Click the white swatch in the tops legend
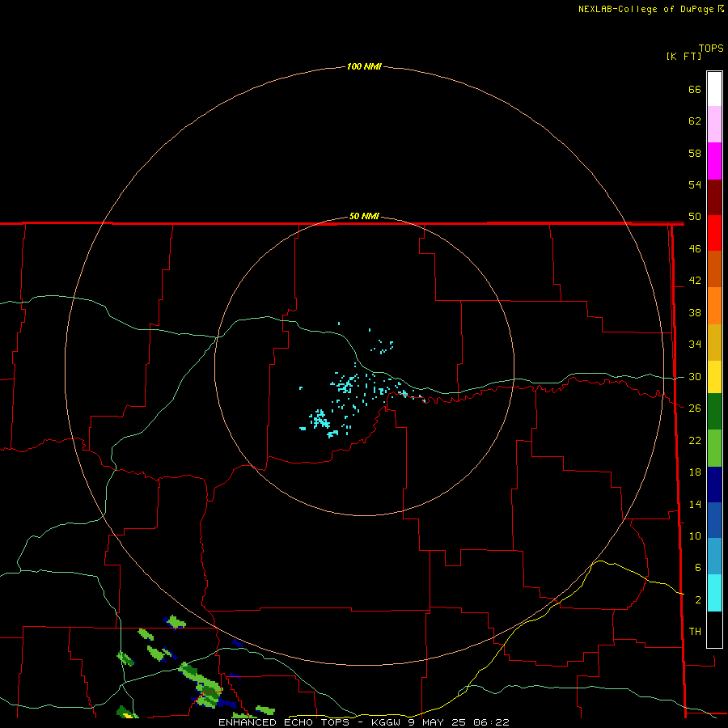Image resolution: width=728 pixels, height=728 pixels. tap(714, 89)
